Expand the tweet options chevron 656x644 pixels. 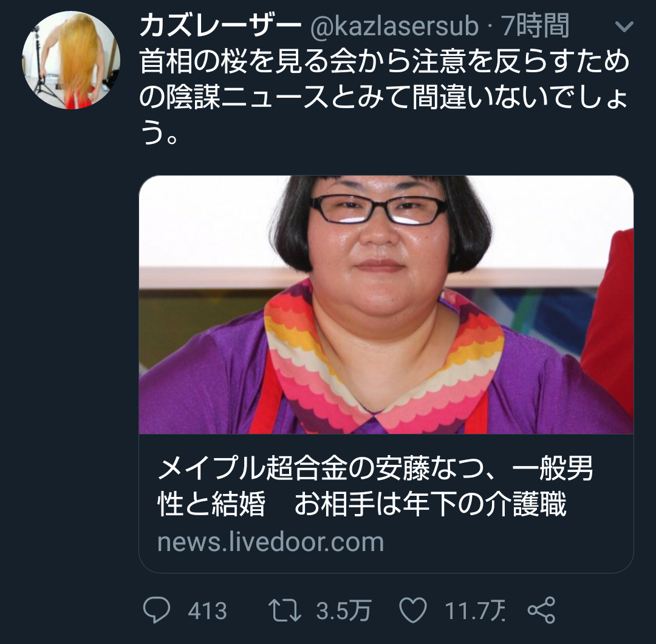pos(624,27)
